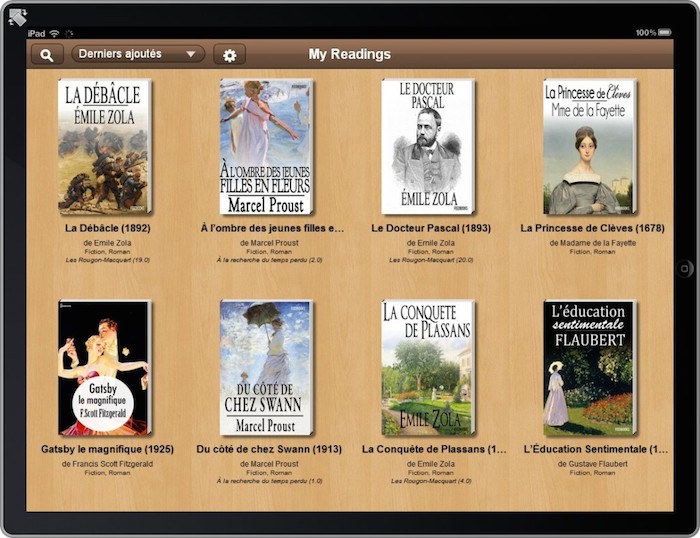Click series À la recherche du temps perdu (2.0)

point(269,260)
